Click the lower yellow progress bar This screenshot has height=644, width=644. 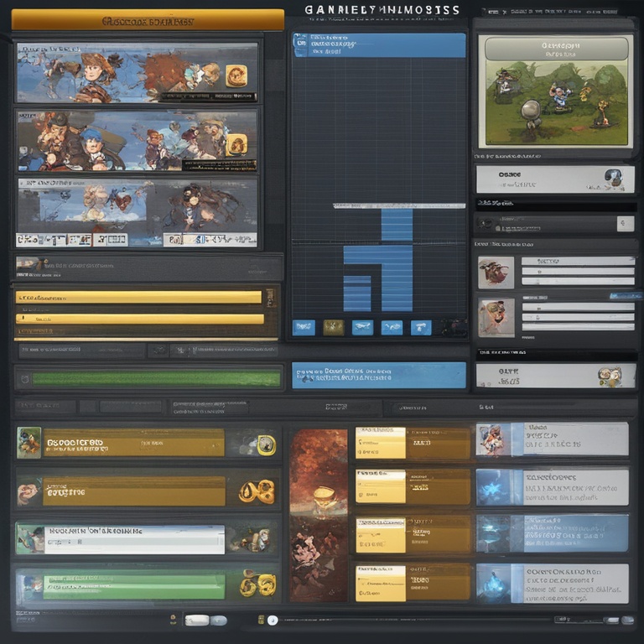140,319
